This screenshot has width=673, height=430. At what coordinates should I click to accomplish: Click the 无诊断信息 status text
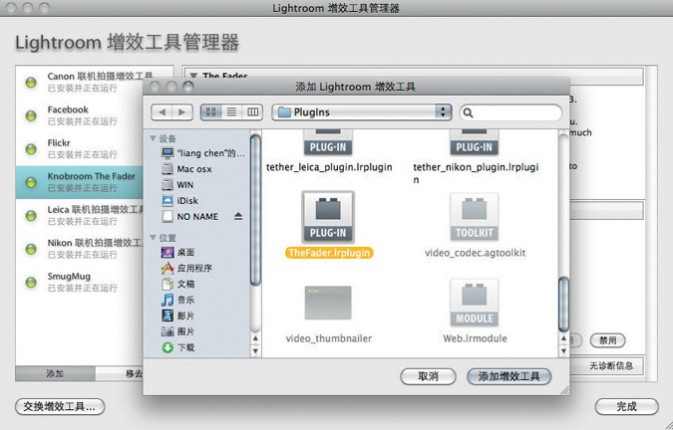pyautogui.click(x=611, y=366)
